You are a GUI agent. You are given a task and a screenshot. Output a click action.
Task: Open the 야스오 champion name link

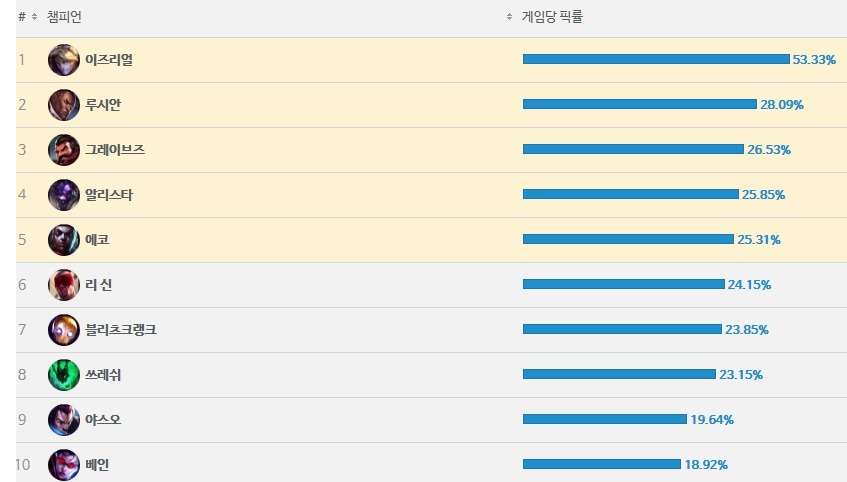pyautogui.click(x=103, y=420)
